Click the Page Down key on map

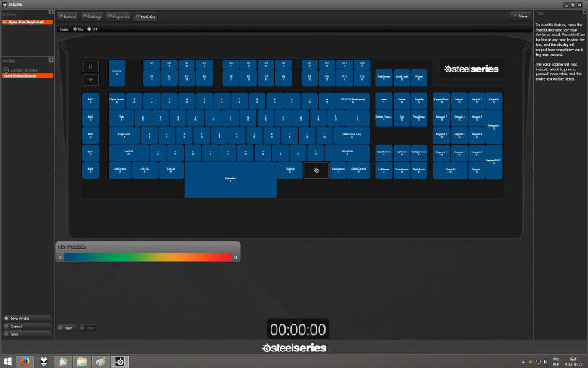[x=419, y=118]
